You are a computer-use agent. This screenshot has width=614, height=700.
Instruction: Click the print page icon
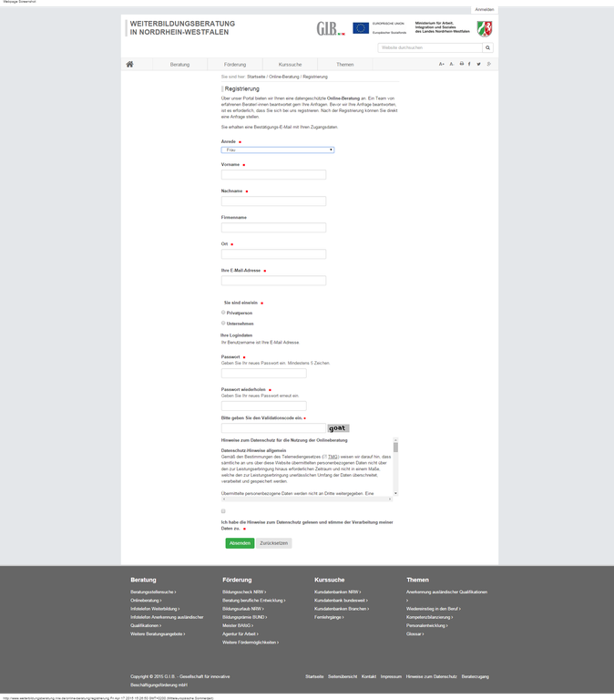coord(461,64)
